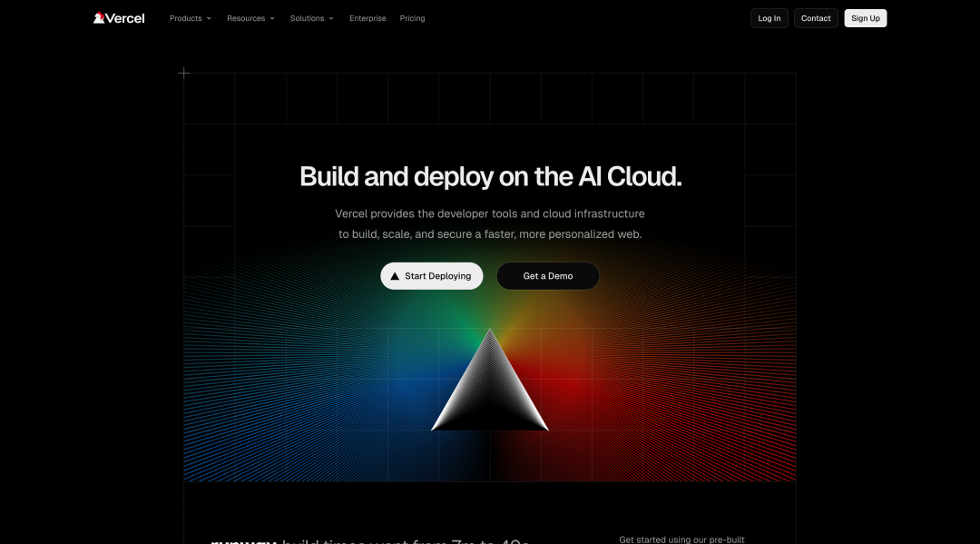Click the Vercel logo in header

119,18
